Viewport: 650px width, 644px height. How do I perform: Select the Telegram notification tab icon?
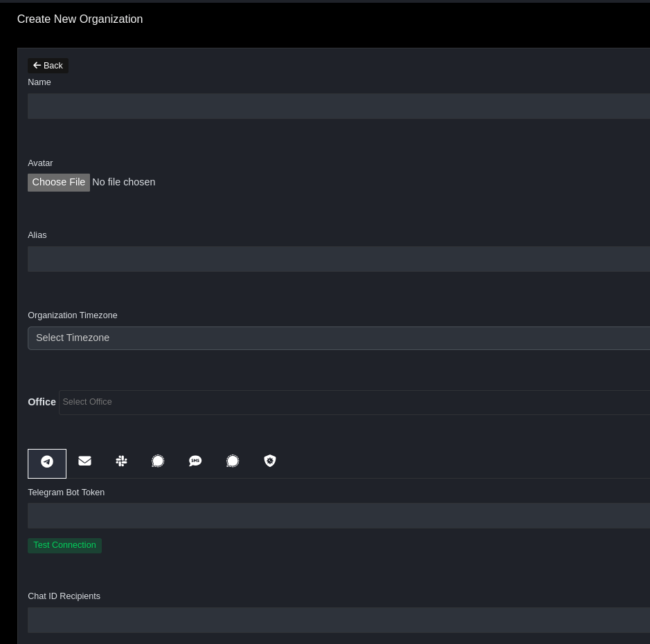(47, 462)
